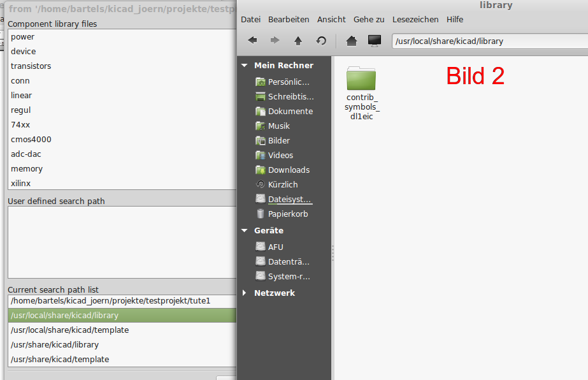Open the Bearbeiten menu

point(289,20)
